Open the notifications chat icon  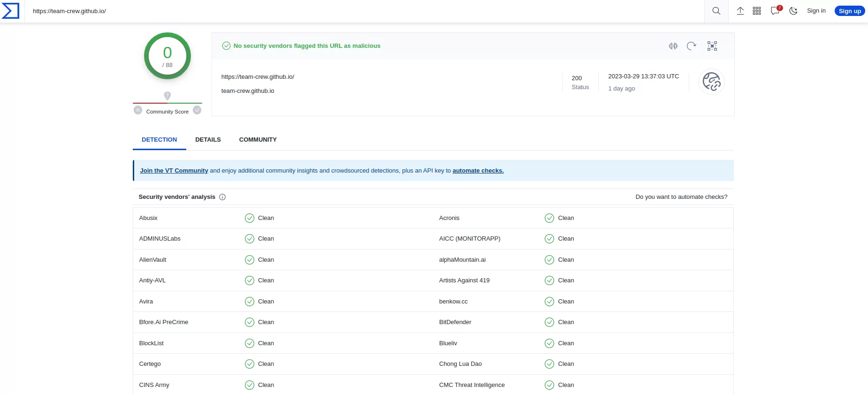point(775,11)
